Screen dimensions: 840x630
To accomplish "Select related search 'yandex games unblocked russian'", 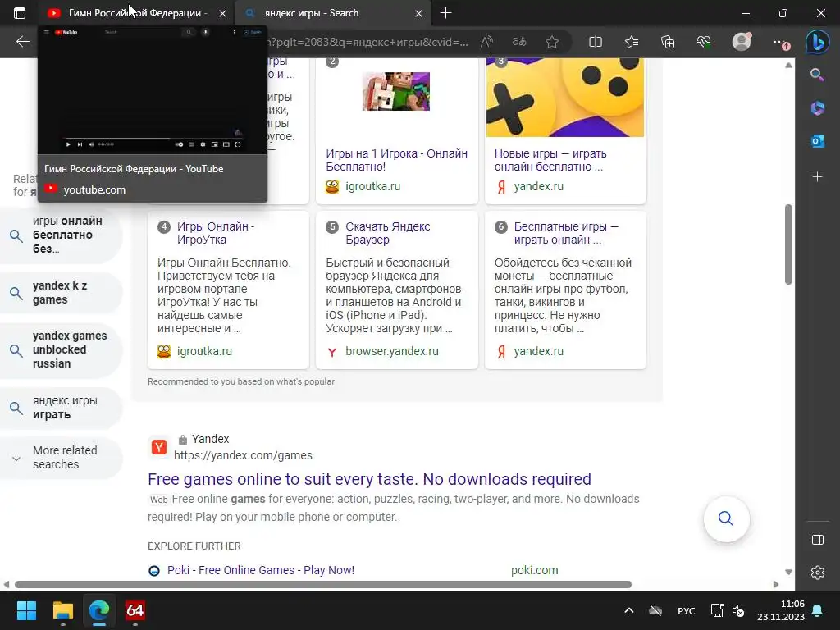I will 61,349.
